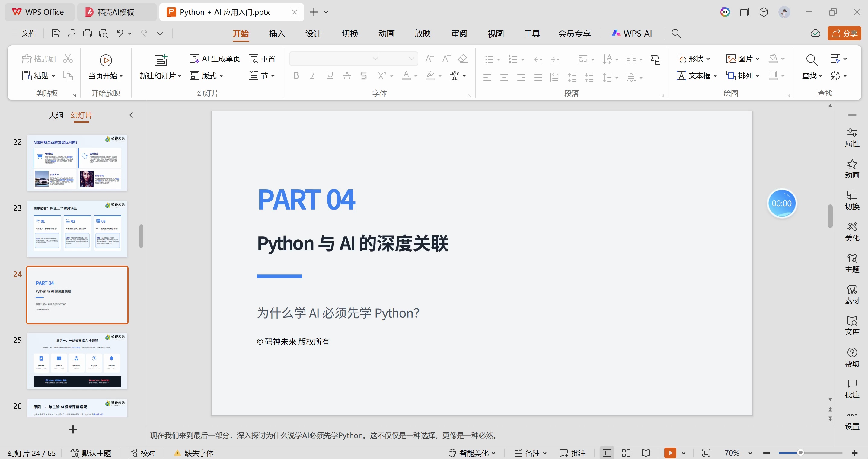Switch to slide sorter grid view icon
This screenshot has height=459, width=868.
point(626,453)
